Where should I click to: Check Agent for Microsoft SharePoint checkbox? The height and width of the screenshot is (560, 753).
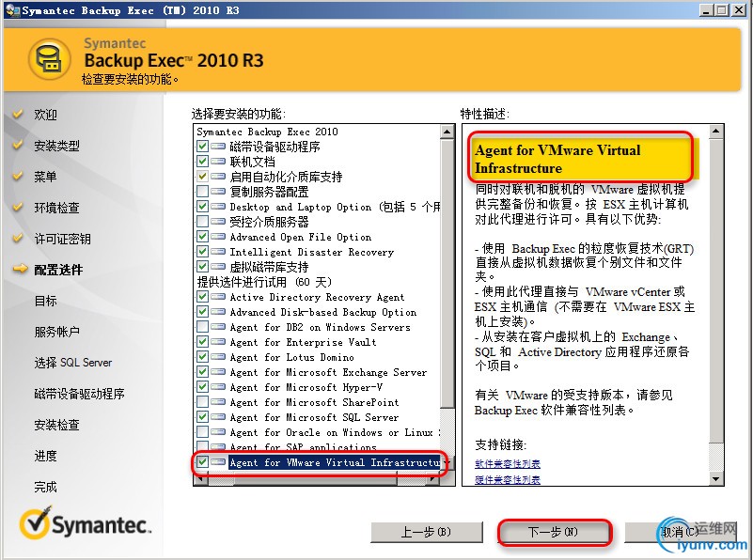[x=202, y=401]
